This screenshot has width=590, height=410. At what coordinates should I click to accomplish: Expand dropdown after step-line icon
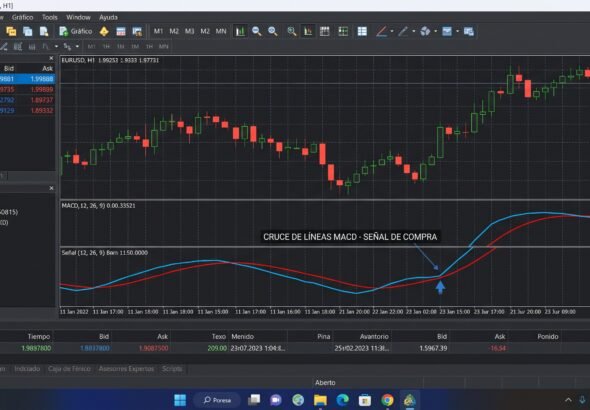pyautogui.click(x=56, y=46)
